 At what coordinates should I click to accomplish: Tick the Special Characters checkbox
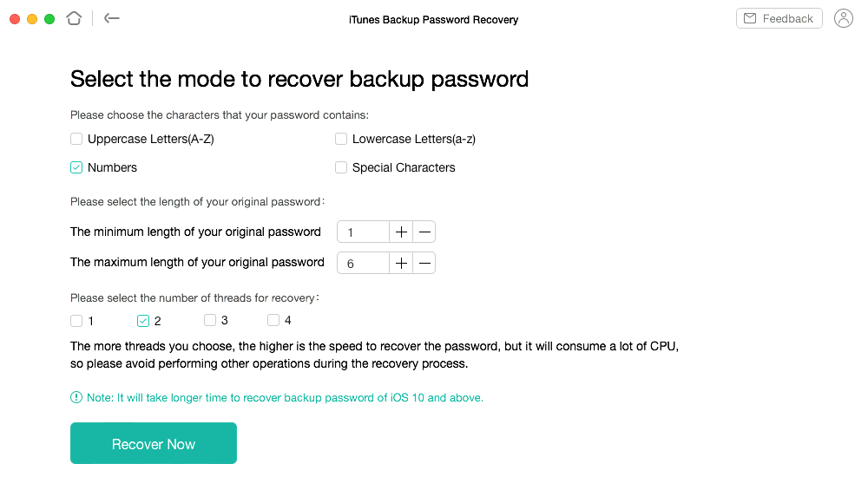tap(341, 167)
